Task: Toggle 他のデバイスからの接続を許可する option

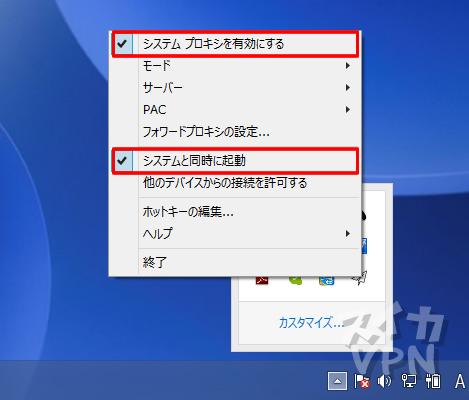Action: (235, 183)
